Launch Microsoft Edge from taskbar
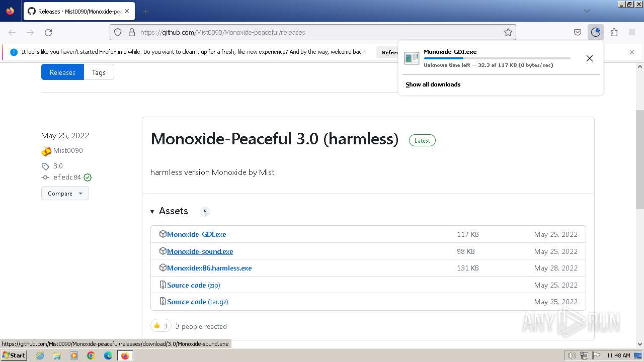This screenshot has width=644, height=362. point(108,355)
